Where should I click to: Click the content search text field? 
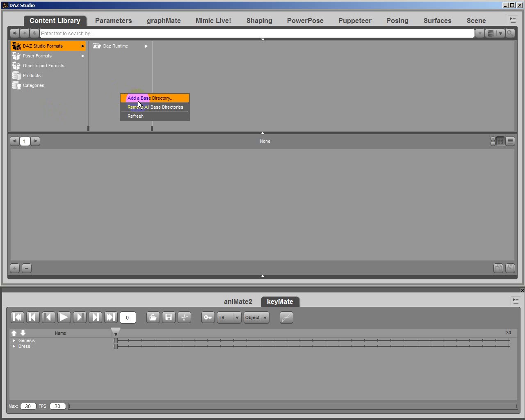[257, 33]
